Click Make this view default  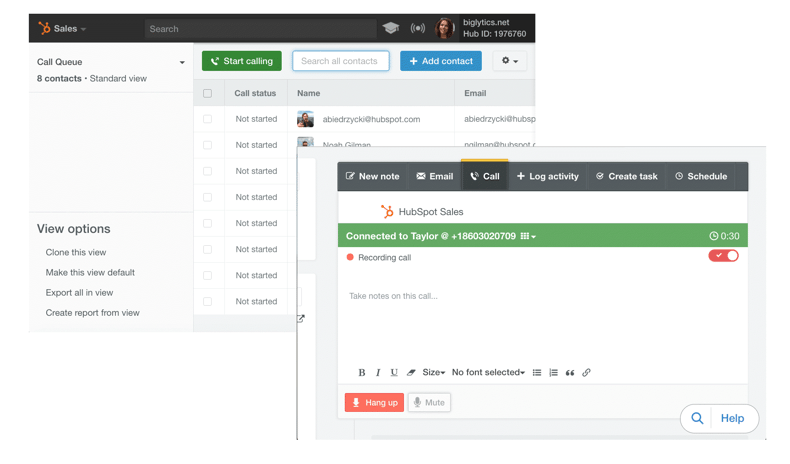90,273
